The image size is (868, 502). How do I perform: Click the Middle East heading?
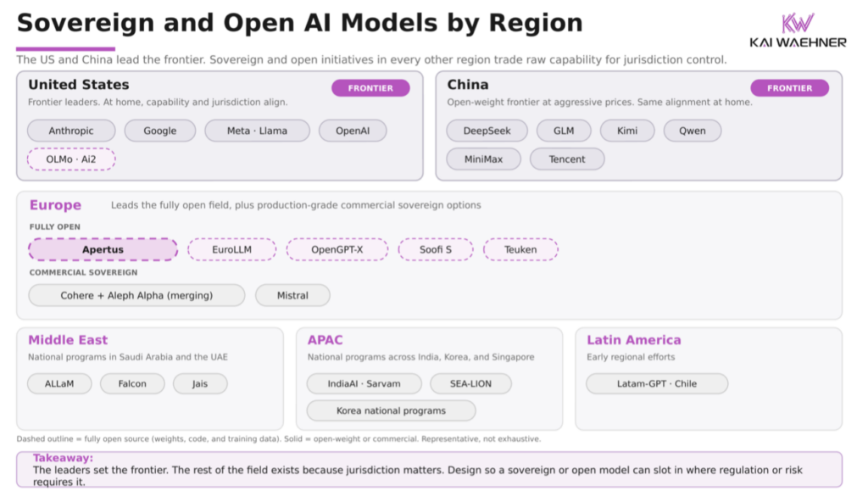click(68, 340)
